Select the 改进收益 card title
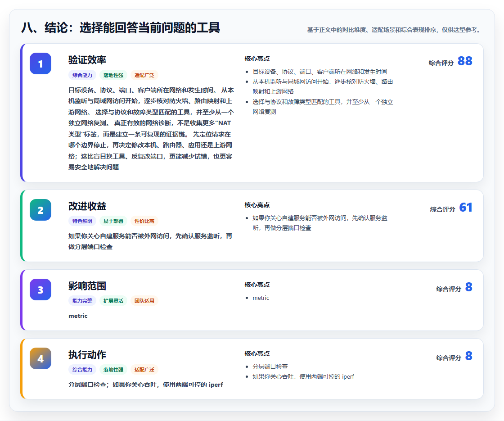 click(87, 206)
